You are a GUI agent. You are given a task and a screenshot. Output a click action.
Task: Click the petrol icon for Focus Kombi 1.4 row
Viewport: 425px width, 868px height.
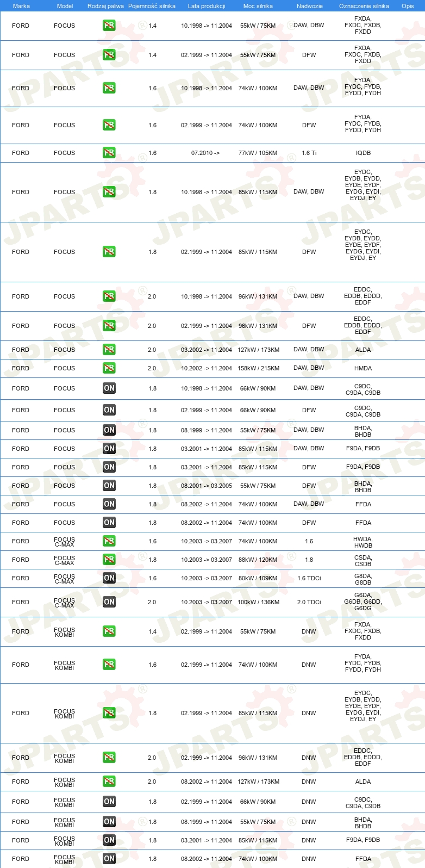pyautogui.click(x=109, y=631)
